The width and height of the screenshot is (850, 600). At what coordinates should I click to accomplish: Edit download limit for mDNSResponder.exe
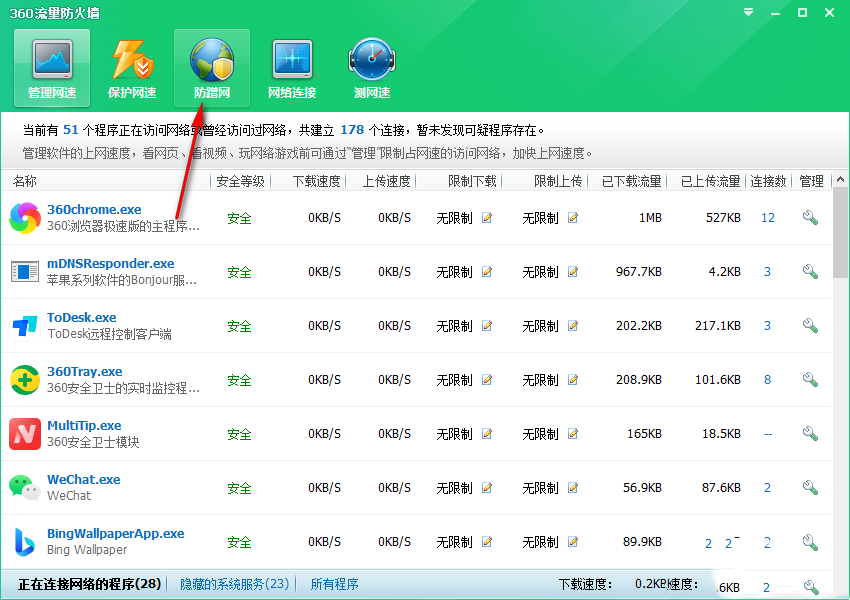(x=487, y=272)
